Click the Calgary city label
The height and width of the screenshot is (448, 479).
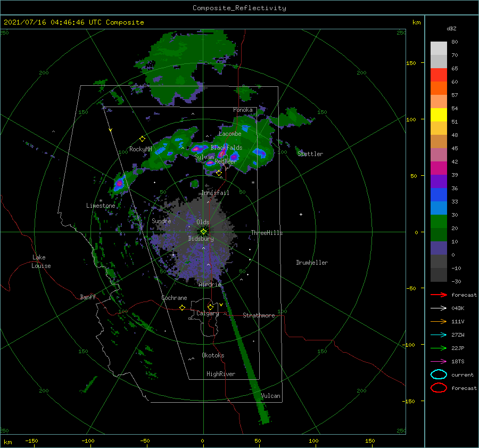click(208, 313)
